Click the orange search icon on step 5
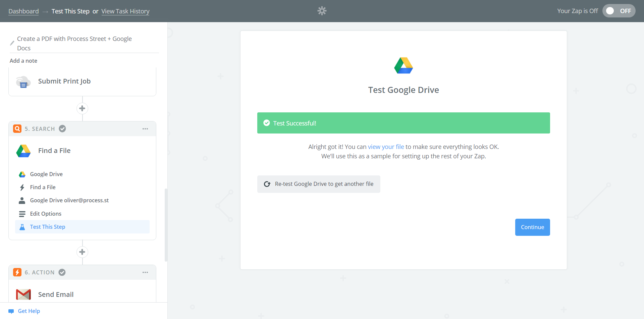This screenshot has width=644, height=319. pyautogui.click(x=17, y=129)
